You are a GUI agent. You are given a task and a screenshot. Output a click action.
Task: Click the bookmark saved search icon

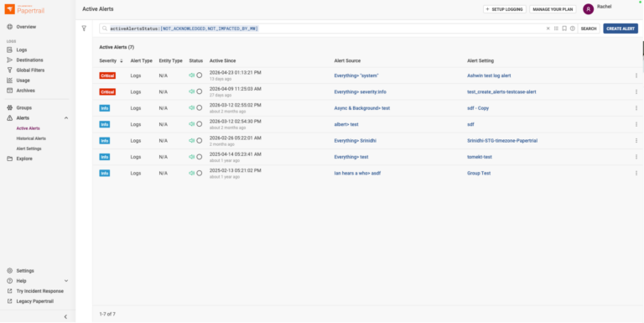[x=564, y=29]
